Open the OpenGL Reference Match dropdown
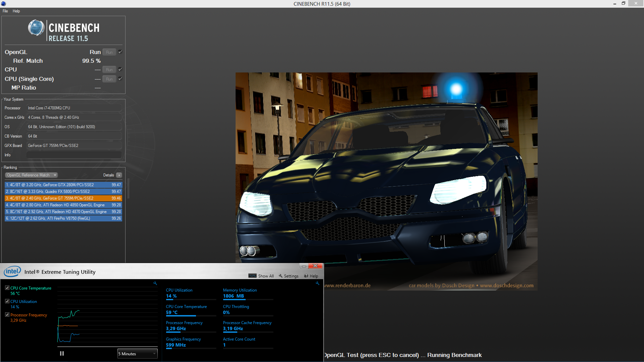 (x=32, y=175)
